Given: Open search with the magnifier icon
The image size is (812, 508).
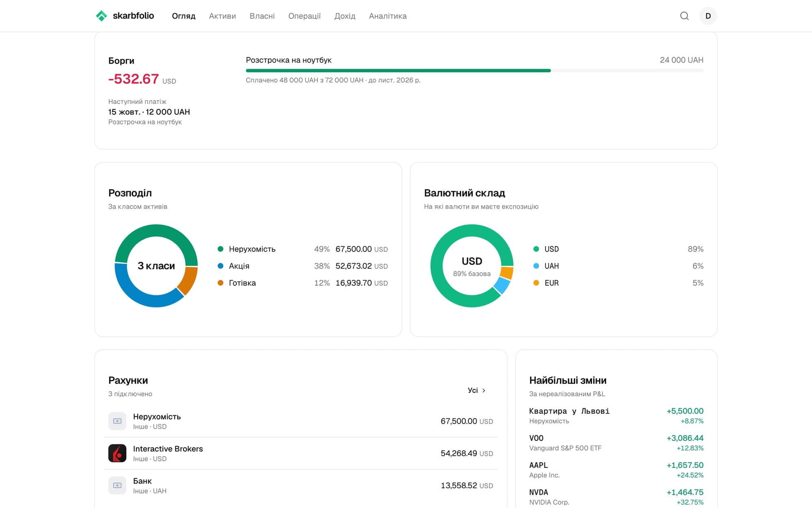Looking at the screenshot, I should [685, 16].
